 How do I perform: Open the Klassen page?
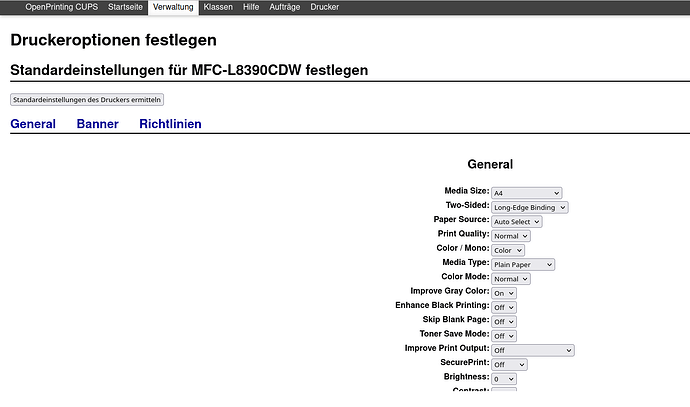pyautogui.click(x=218, y=7)
